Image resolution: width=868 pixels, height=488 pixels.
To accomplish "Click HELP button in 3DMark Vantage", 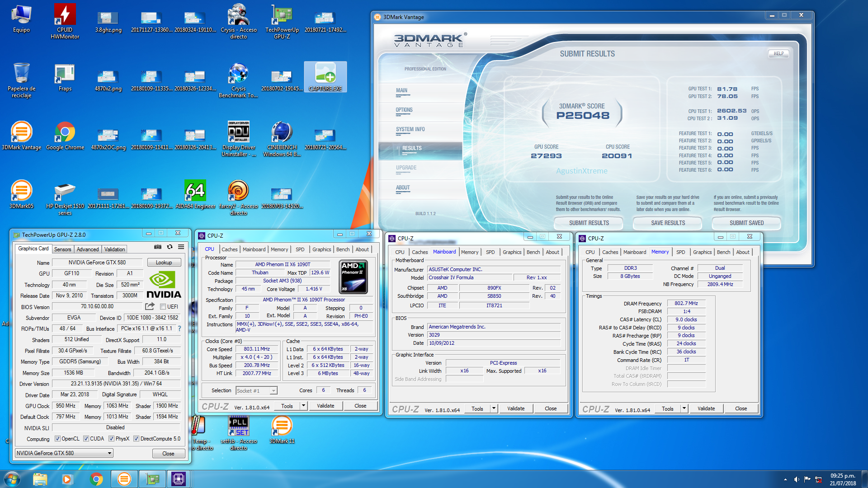I will [778, 53].
